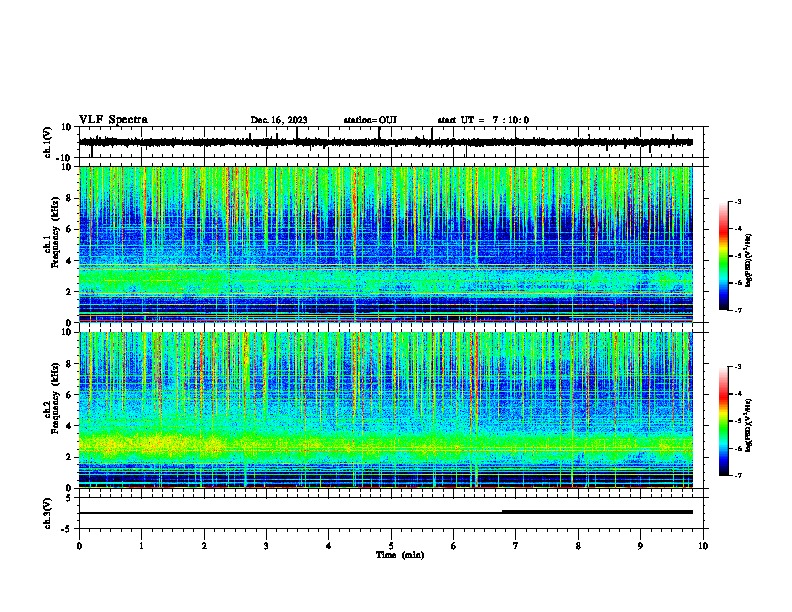Click the 'start UT = 7:10:0' label

tap(483, 120)
